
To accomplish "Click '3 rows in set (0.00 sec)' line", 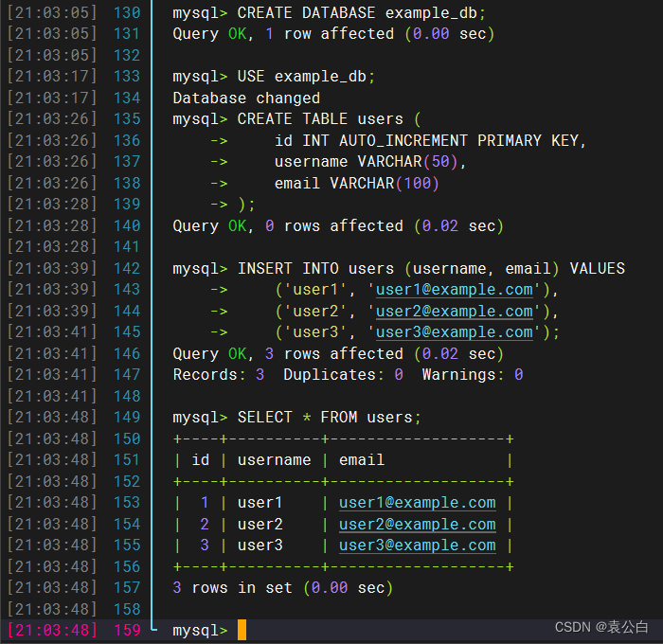I will point(283,588).
